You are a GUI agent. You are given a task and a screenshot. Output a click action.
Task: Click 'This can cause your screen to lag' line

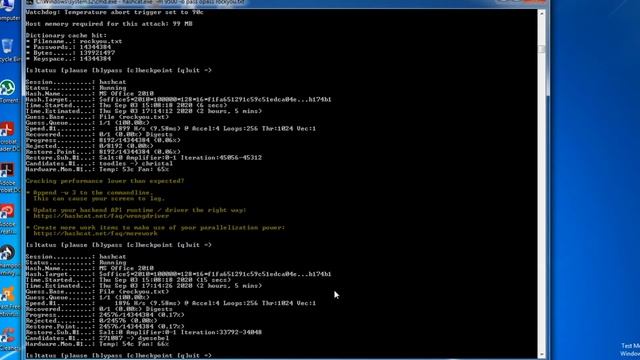click(99, 198)
